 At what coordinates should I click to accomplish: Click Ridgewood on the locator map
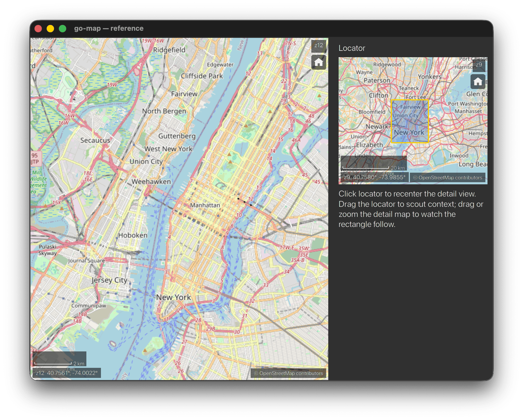[x=387, y=64]
